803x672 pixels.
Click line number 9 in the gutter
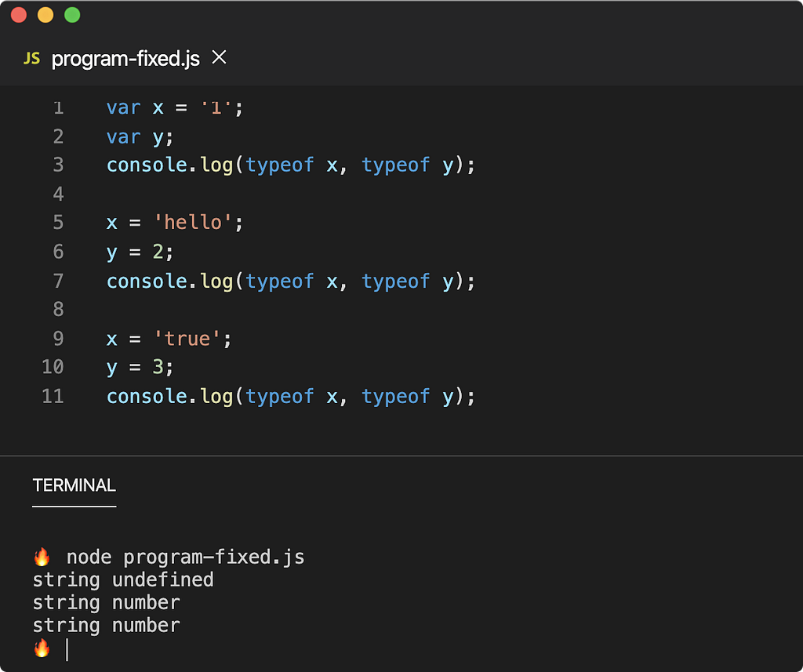(x=58, y=339)
